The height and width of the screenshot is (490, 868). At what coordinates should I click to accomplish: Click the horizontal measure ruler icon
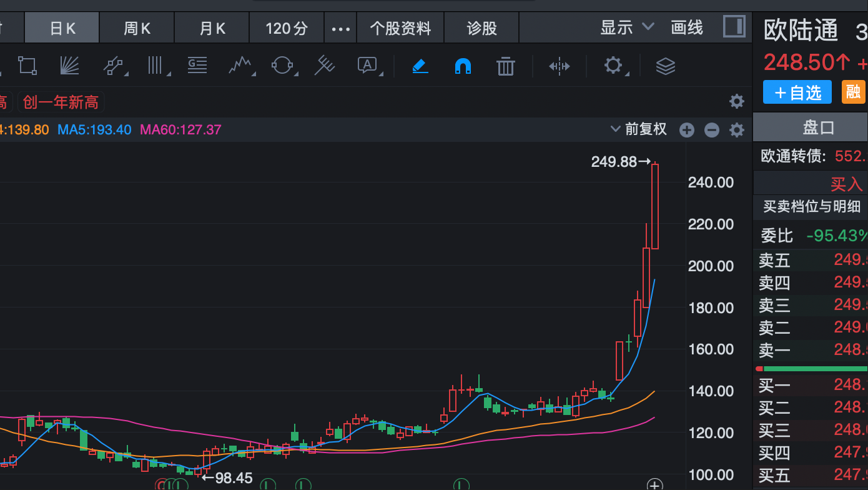click(560, 66)
